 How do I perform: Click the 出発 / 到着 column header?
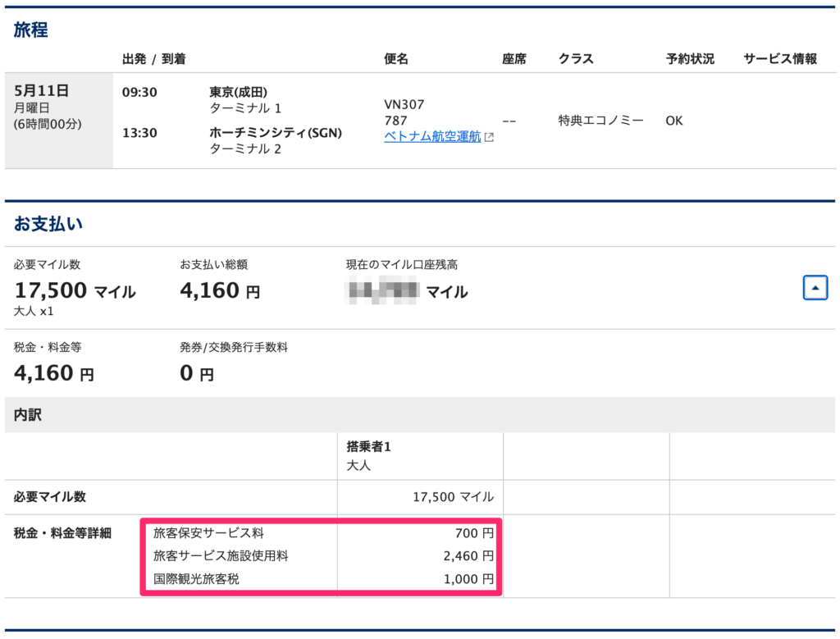(153, 59)
